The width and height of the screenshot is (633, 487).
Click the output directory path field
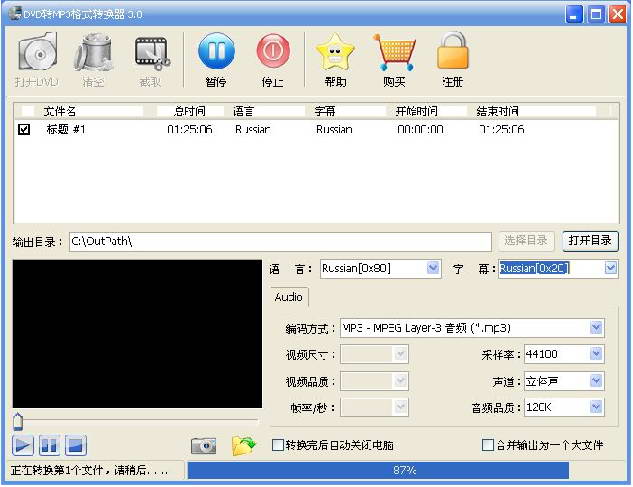(280, 242)
